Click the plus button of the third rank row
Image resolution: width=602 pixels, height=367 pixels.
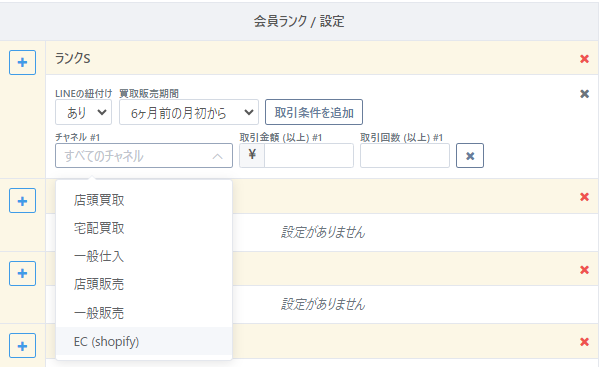[x=22, y=273]
